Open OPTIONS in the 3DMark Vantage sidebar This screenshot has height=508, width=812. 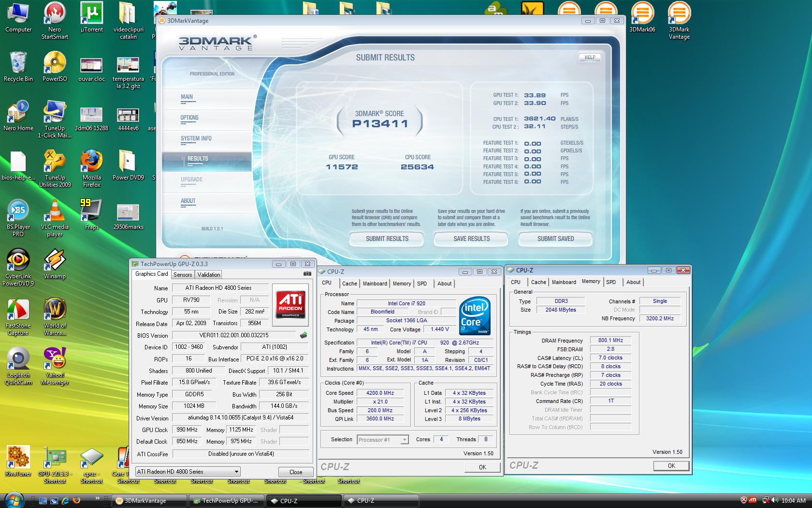tap(189, 118)
